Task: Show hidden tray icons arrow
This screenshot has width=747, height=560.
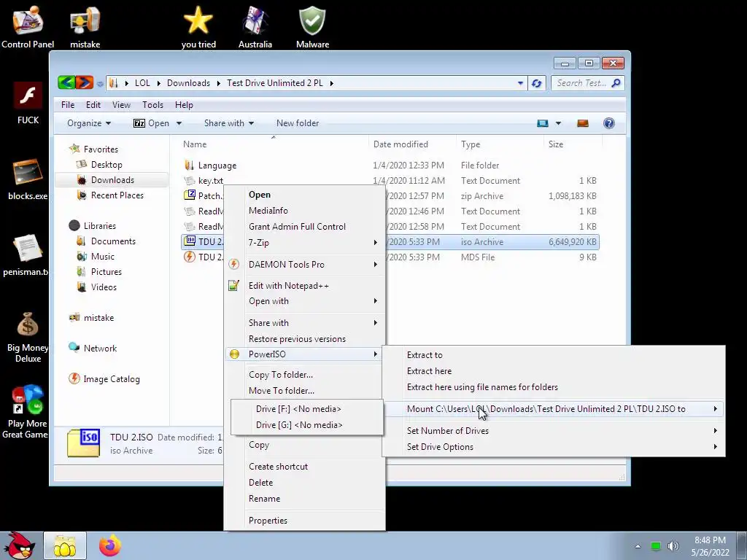Action: point(638,546)
